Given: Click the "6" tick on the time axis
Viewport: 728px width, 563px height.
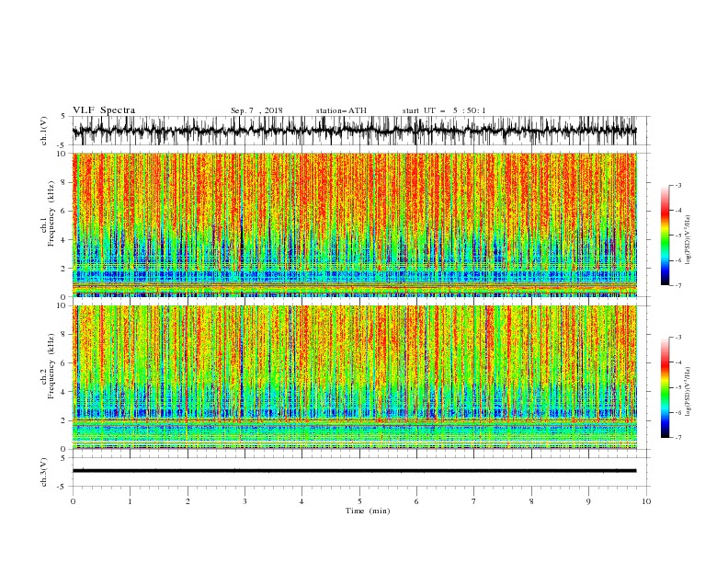Looking at the screenshot, I should (x=416, y=501).
